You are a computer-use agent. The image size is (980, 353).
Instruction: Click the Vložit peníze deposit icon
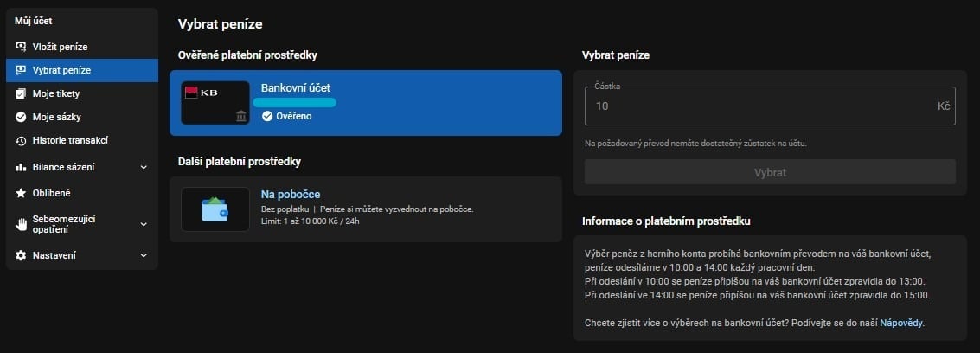click(21, 47)
